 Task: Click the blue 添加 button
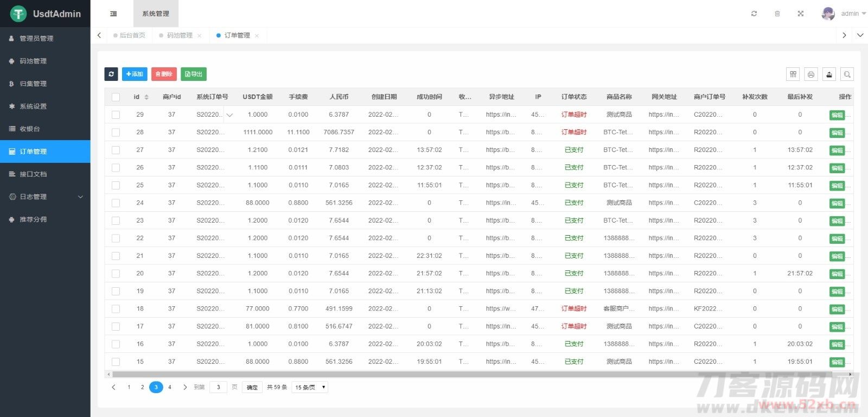pos(135,74)
